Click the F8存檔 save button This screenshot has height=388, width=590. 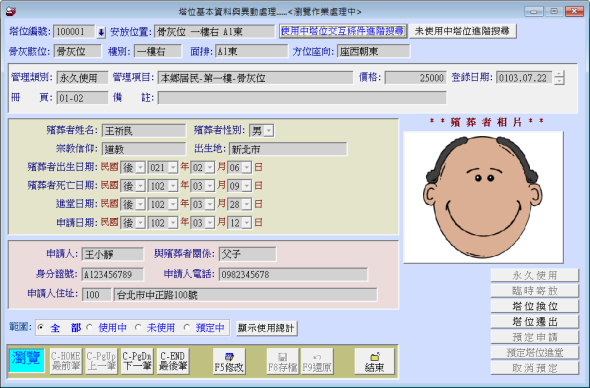pos(283,361)
